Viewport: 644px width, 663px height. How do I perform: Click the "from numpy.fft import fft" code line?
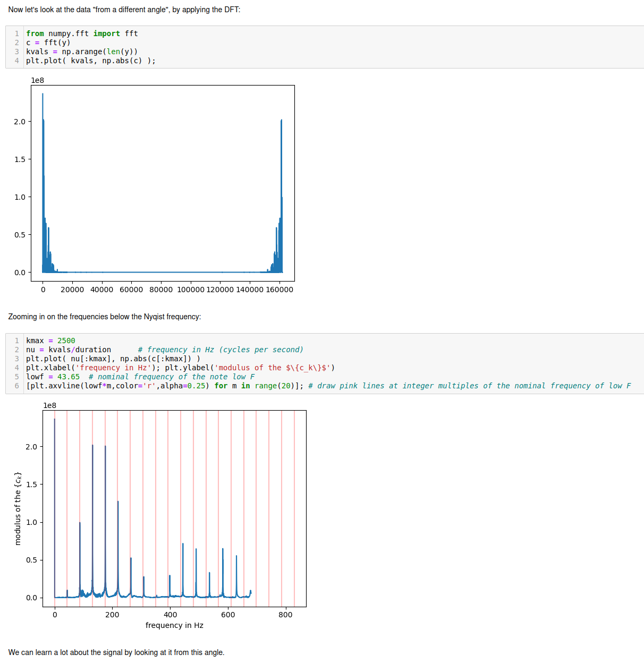point(82,33)
